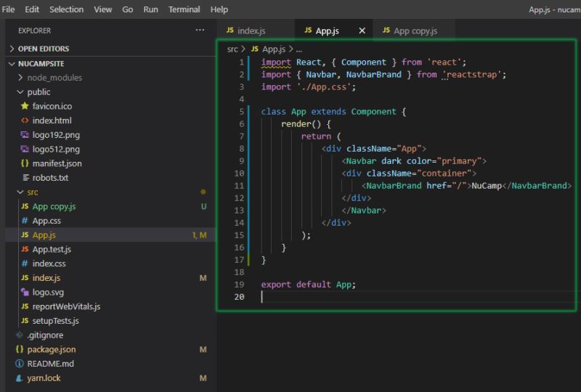Open the Go menu

[x=128, y=9]
